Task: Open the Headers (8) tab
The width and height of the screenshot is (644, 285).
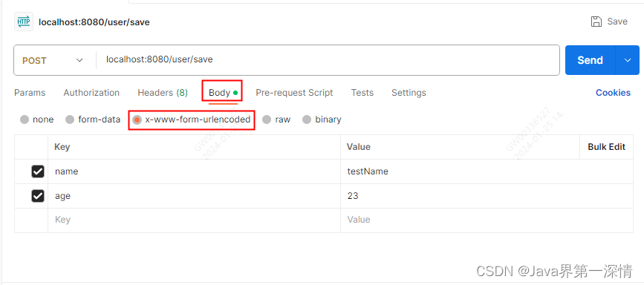Action: click(163, 93)
